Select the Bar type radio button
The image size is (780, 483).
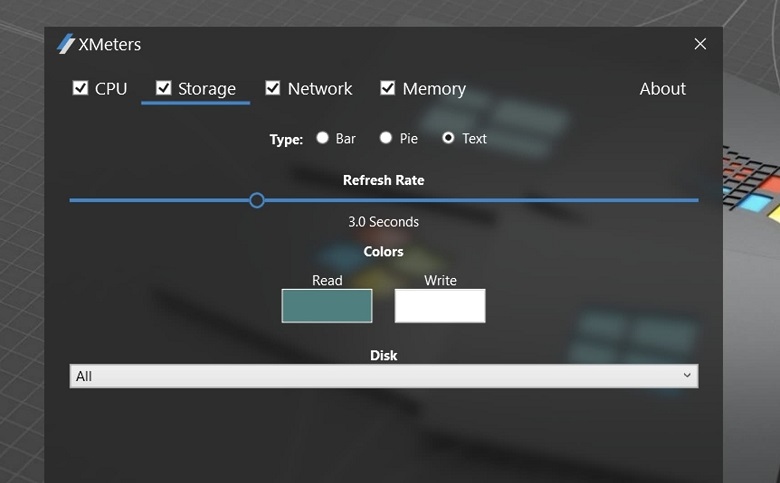click(323, 138)
